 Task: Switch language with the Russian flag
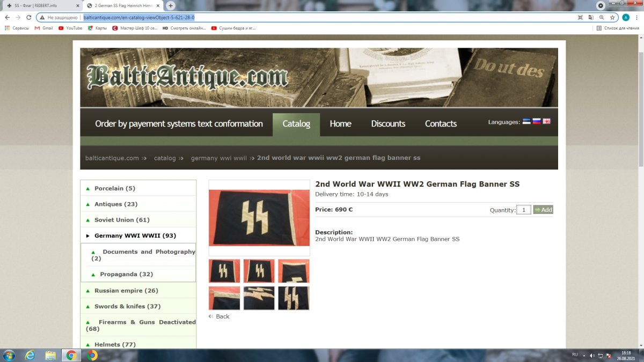point(536,121)
